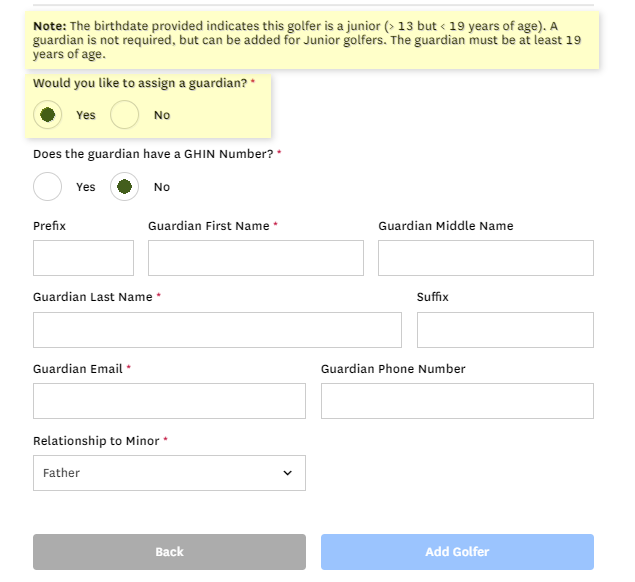
Task: Click the 'No' label under GHIN Number question
Action: [x=162, y=187]
